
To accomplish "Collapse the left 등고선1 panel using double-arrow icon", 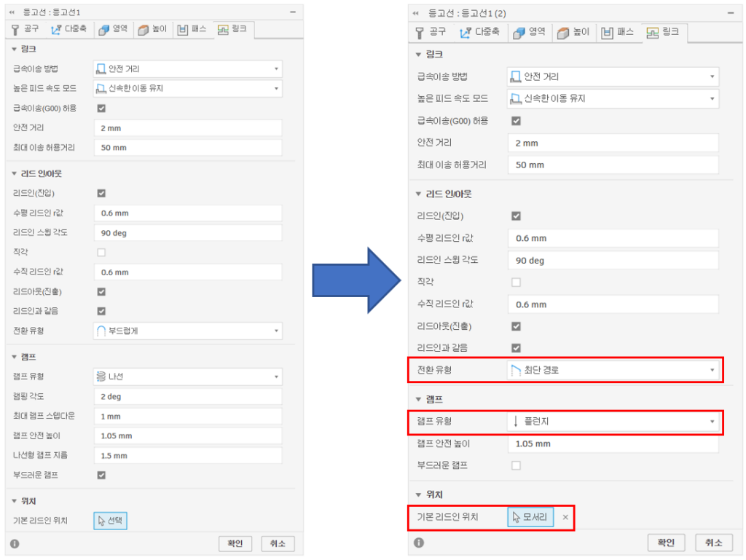I will pos(12,13).
